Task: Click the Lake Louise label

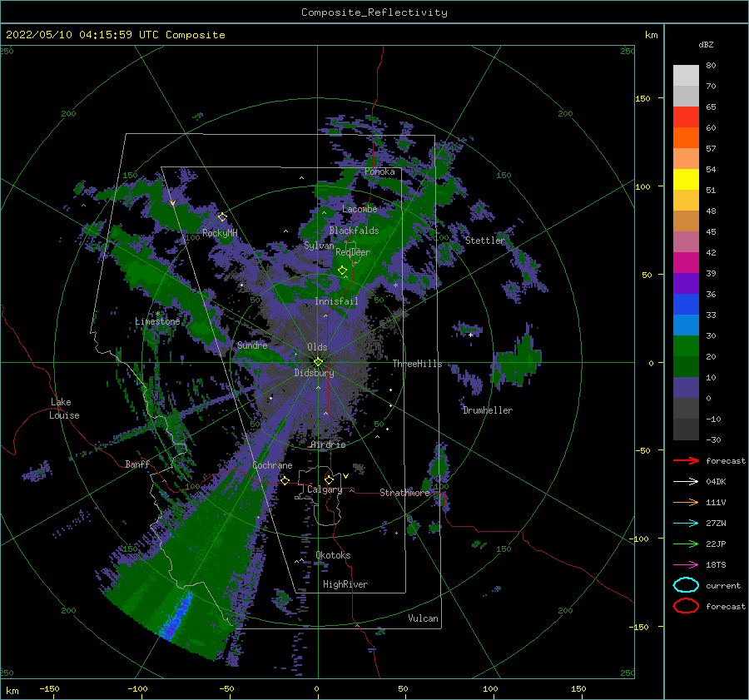Action: [x=64, y=409]
